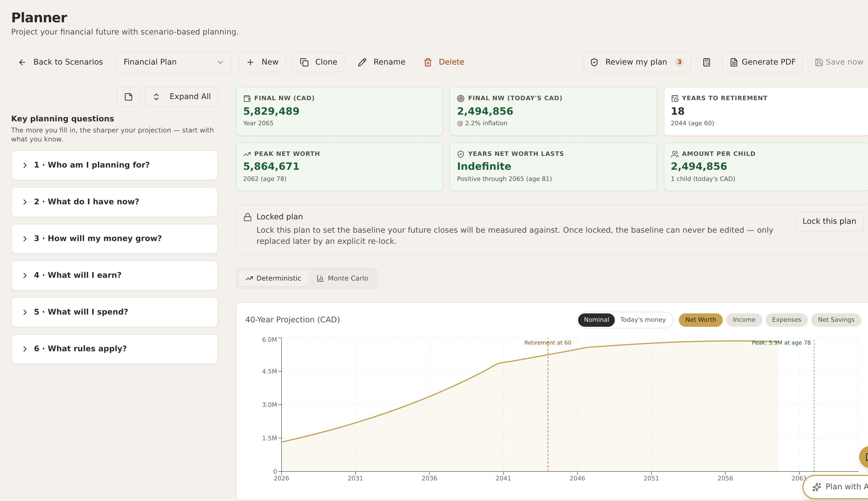
Task: Click the copy icon on Clone
Action: point(304,62)
